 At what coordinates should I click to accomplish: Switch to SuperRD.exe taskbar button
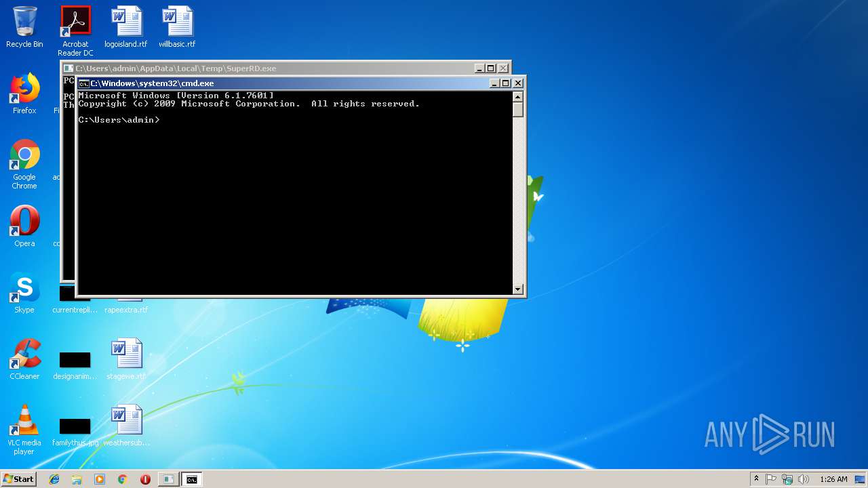click(168, 479)
